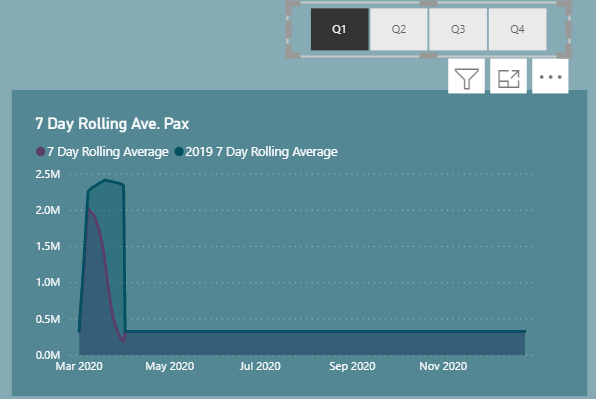Click the top-right resize handle of the slicer
The image size is (596, 399).
click(x=566, y=5)
